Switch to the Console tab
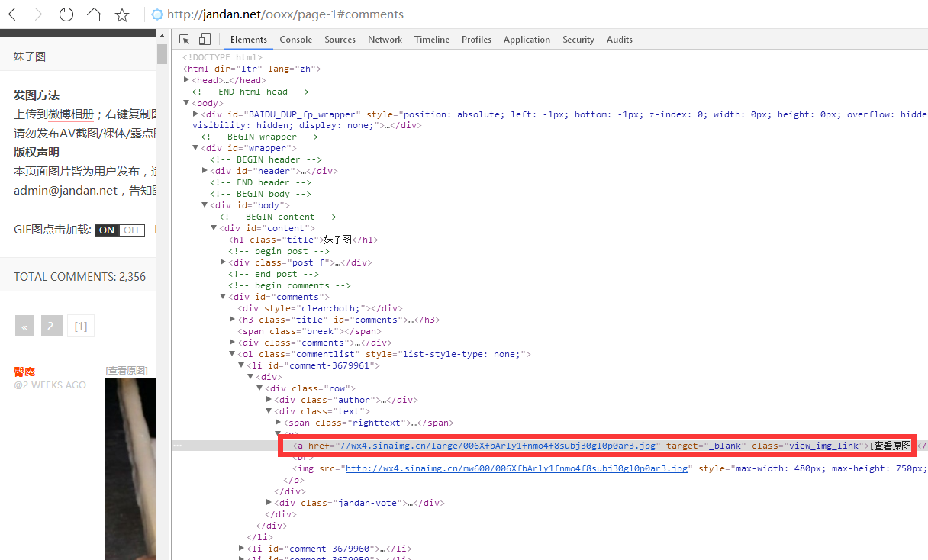 [295, 40]
